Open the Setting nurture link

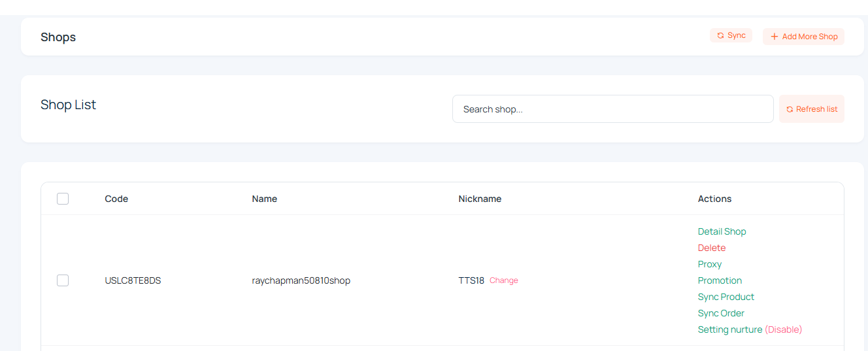(x=729, y=329)
